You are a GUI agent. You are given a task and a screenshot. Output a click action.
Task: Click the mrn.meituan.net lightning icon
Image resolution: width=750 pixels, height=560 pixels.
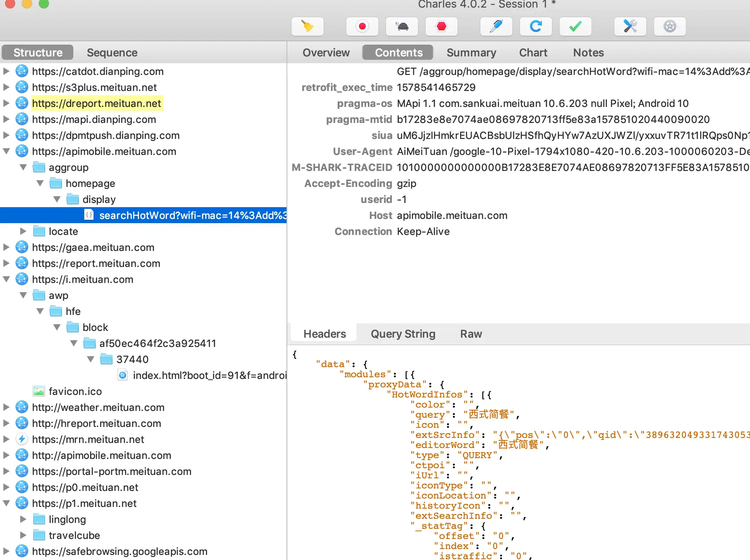tap(22, 439)
